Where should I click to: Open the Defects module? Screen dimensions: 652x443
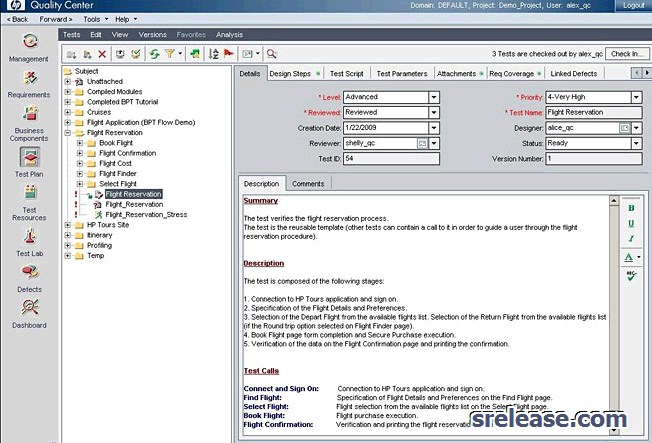coord(29,278)
